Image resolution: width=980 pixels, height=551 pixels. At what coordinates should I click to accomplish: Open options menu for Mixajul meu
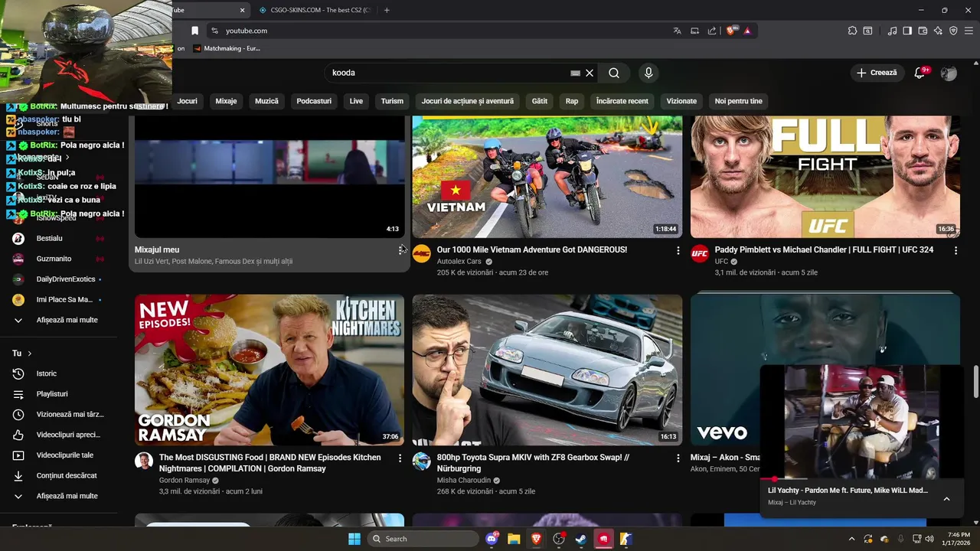pyautogui.click(x=400, y=250)
